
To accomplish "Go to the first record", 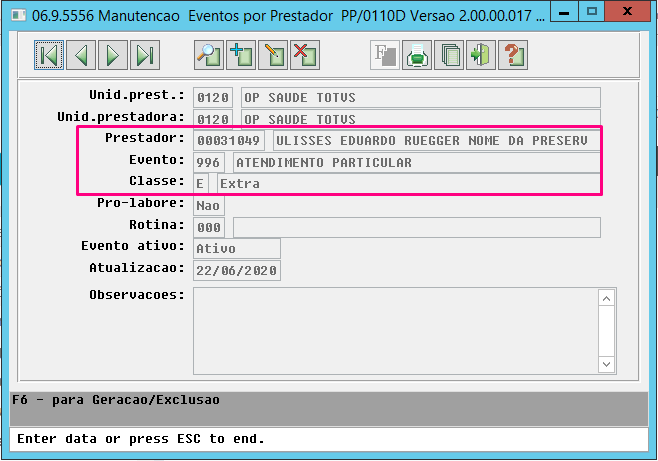I will (x=49, y=55).
